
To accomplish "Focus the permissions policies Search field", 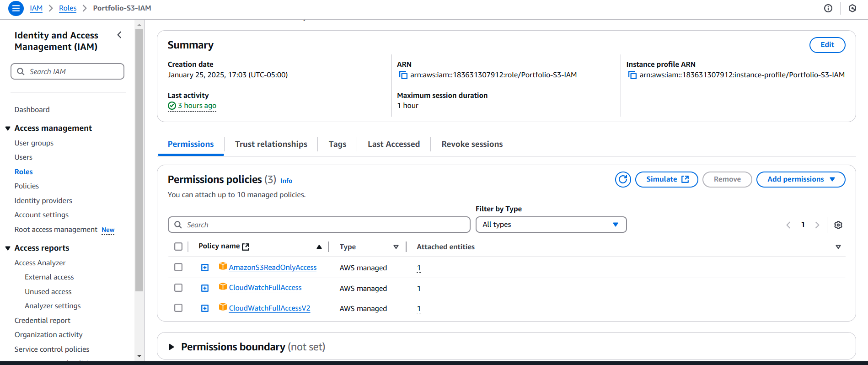I will click(x=319, y=225).
